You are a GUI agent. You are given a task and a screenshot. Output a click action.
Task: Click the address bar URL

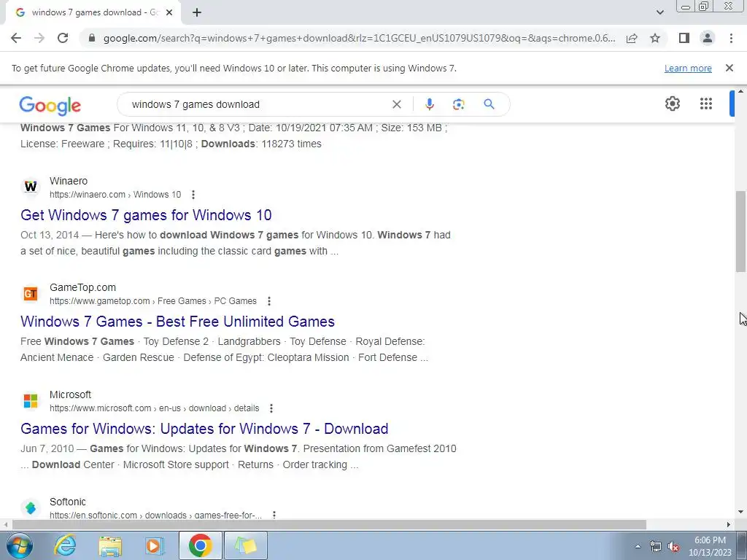point(359,38)
